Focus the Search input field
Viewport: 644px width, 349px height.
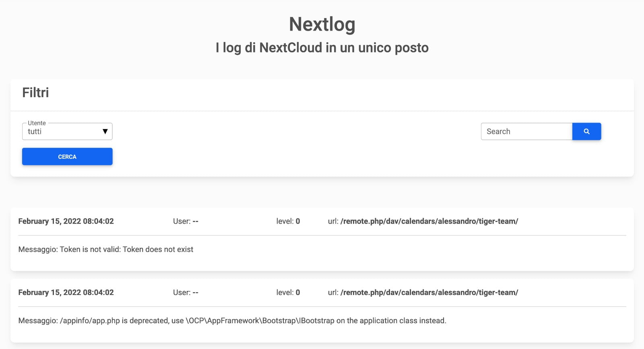coord(526,131)
